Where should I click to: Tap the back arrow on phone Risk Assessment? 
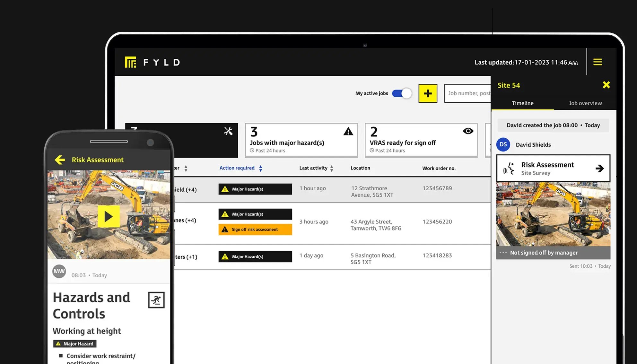60,160
